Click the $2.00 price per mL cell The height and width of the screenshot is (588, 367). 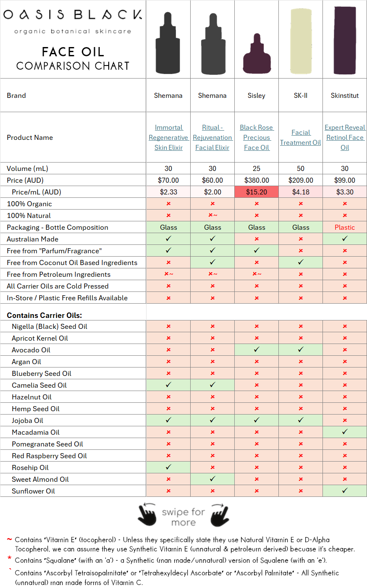coord(212,192)
